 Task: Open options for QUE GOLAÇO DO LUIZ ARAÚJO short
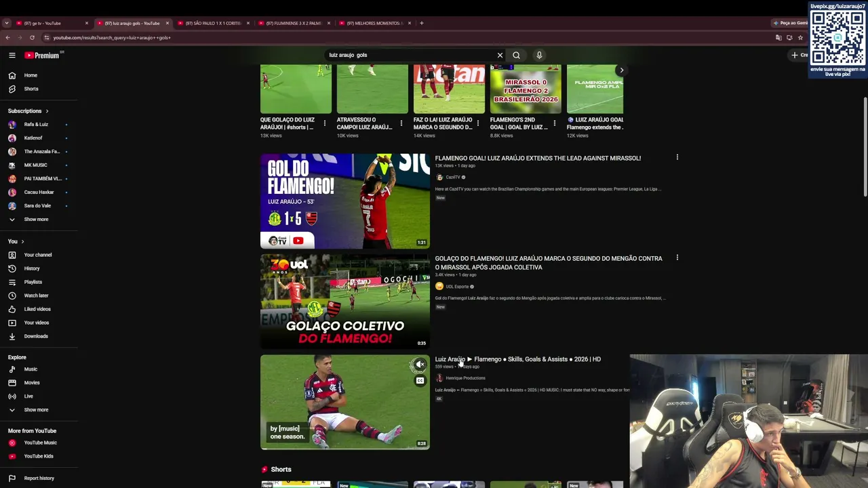pyautogui.click(x=324, y=123)
